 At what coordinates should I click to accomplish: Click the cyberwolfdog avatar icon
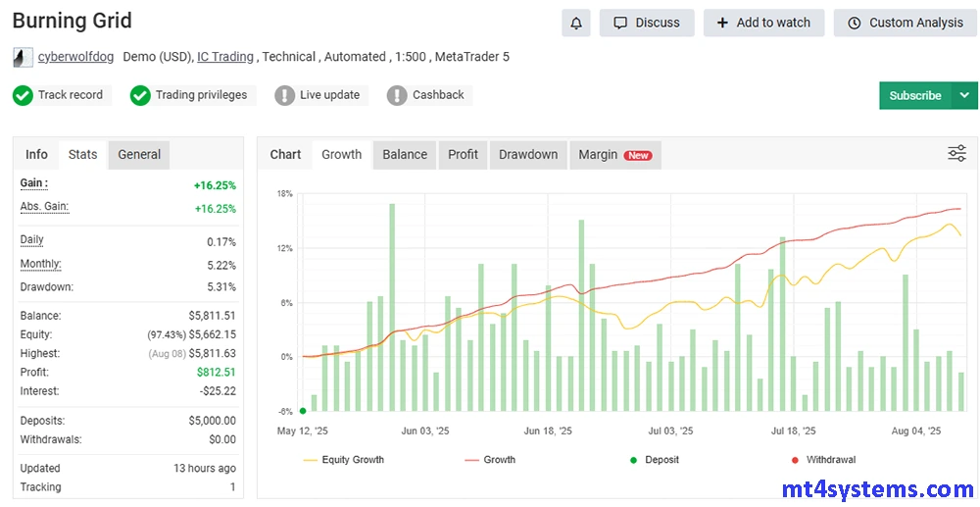[x=23, y=57]
